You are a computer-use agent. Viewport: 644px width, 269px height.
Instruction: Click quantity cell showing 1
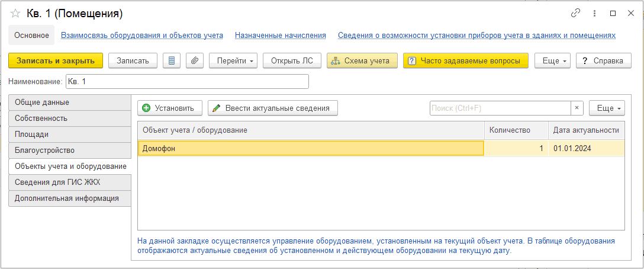[x=516, y=149]
